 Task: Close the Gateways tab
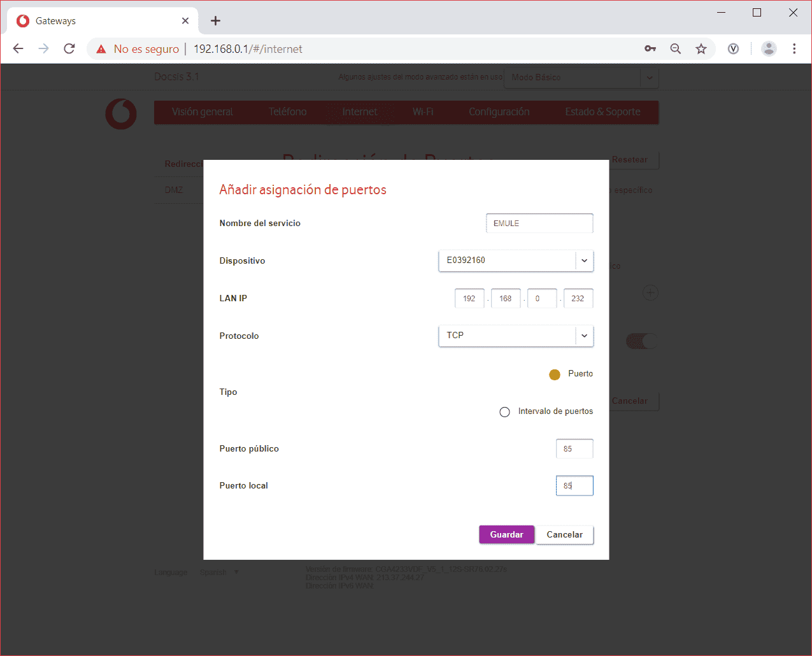[x=185, y=20]
